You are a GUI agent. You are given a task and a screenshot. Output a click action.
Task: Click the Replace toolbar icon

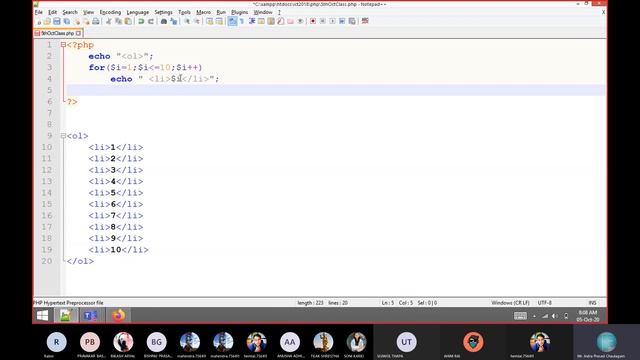click(173, 21)
